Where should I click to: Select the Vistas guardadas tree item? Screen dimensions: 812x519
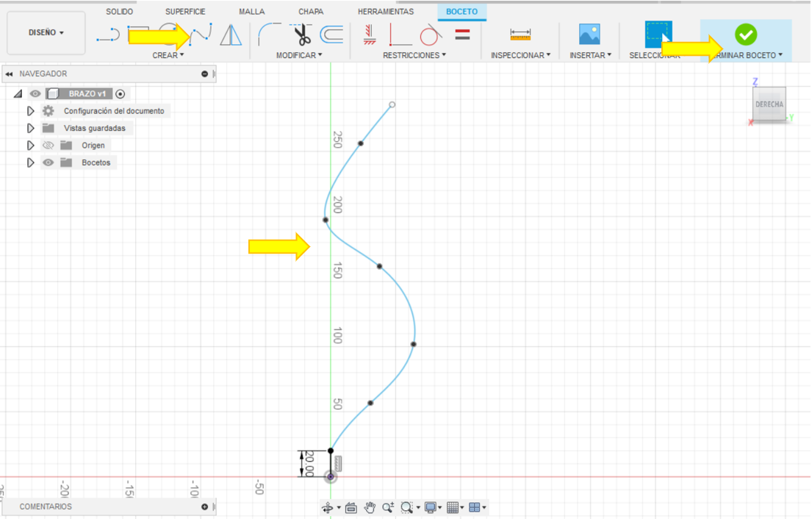click(94, 128)
